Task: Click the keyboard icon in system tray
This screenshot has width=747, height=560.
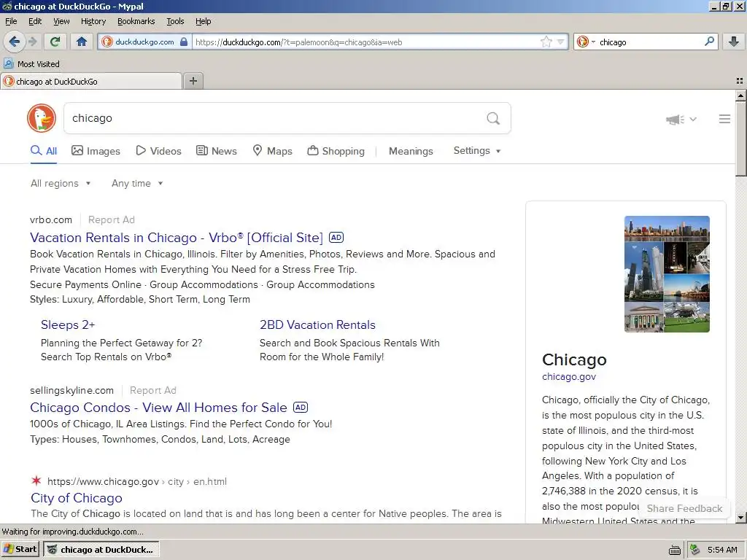Action: point(674,550)
